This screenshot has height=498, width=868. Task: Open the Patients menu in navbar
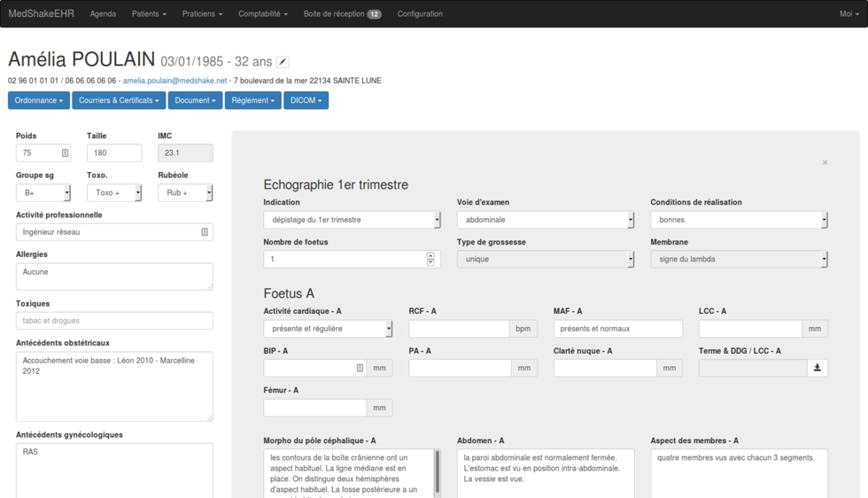pyautogui.click(x=149, y=14)
